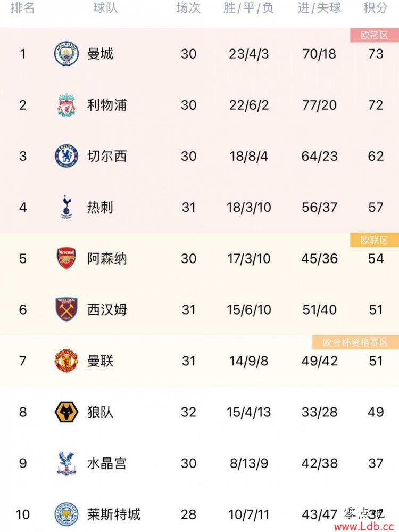Click the Manchester United crest

tap(66, 361)
